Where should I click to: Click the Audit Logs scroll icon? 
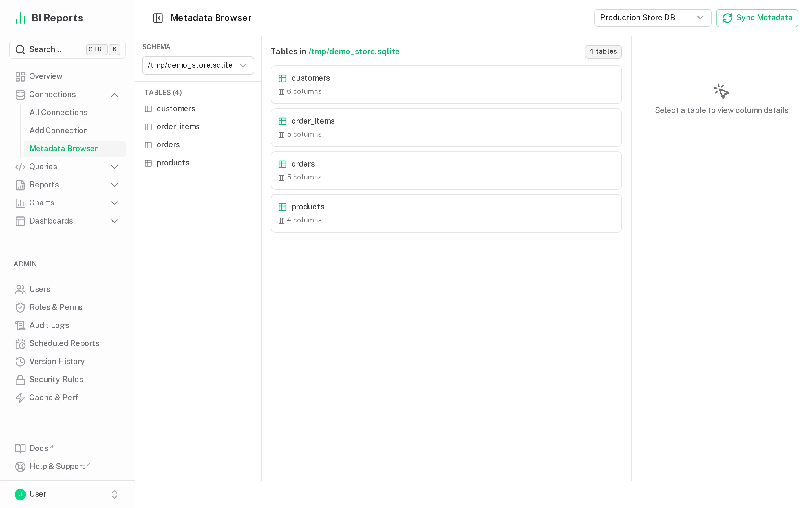coord(20,326)
